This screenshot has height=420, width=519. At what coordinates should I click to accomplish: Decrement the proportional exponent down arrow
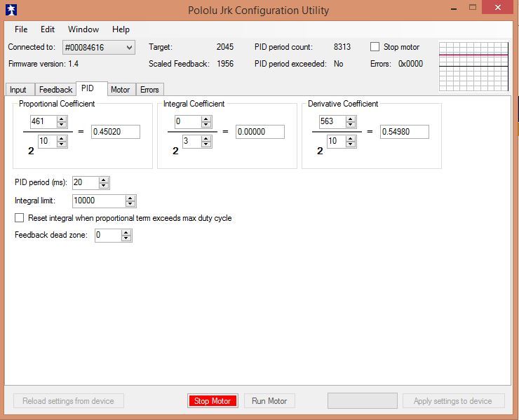point(62,144)
